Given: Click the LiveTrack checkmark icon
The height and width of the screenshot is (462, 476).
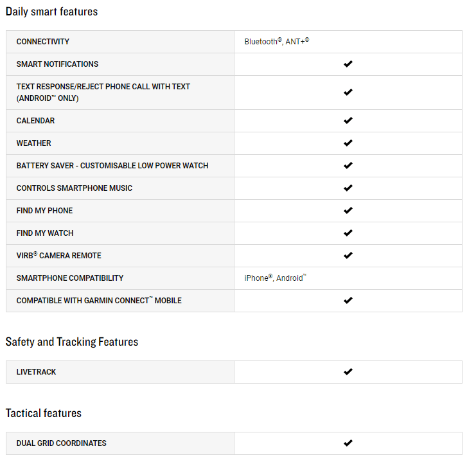Looking at the screenshot, I should (348, 372).
